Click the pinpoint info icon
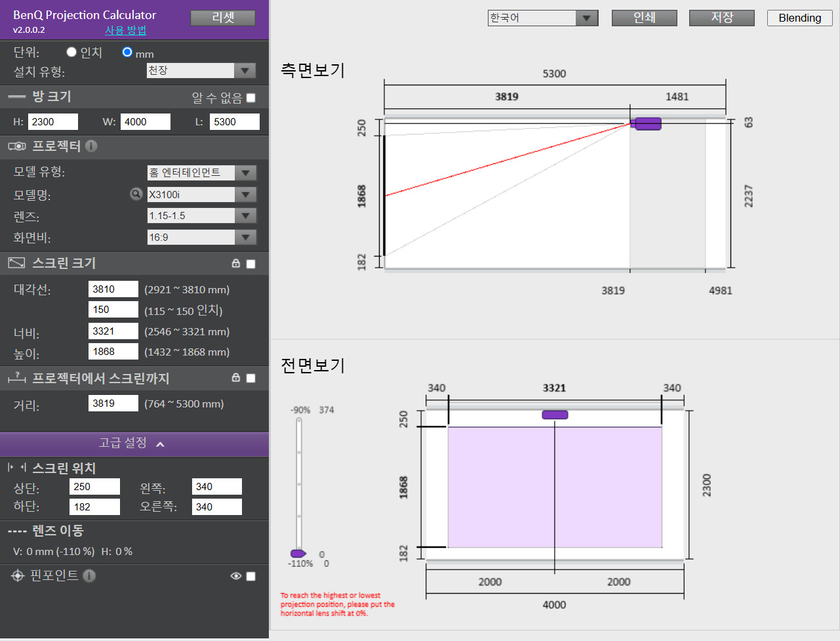Image resolution: width=840 pixels, height=641 pixels. [x=89, y=575]
